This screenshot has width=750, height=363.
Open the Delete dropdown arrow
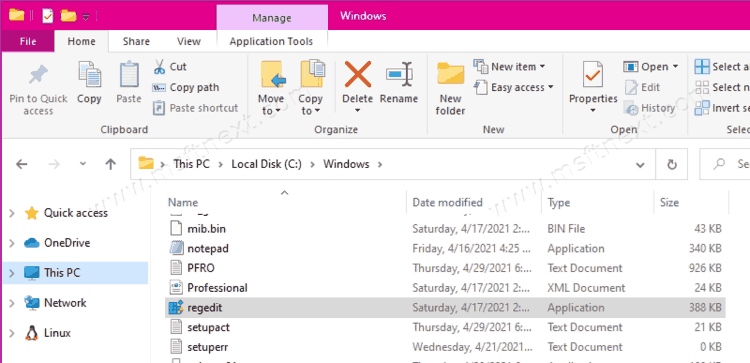tap(358, 111)
